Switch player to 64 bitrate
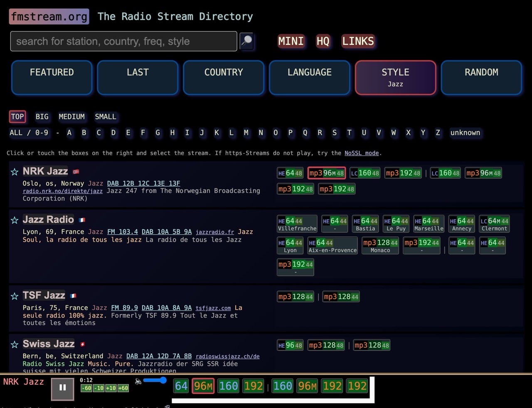532x408 pixels. point(181,386)
